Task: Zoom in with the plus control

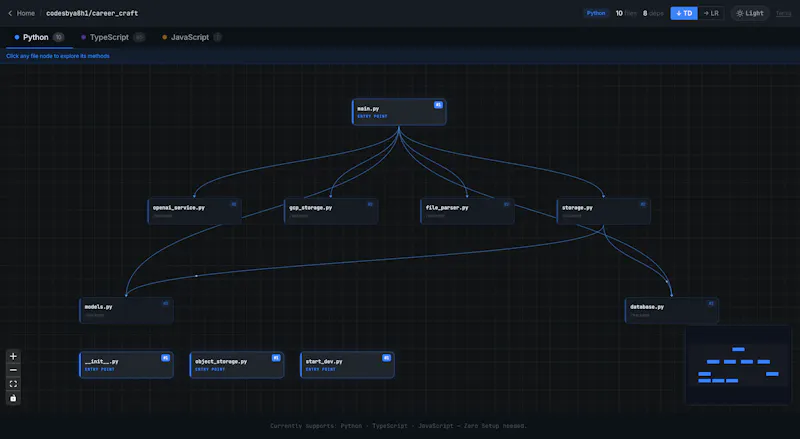Action: click(x=13, y=356)
